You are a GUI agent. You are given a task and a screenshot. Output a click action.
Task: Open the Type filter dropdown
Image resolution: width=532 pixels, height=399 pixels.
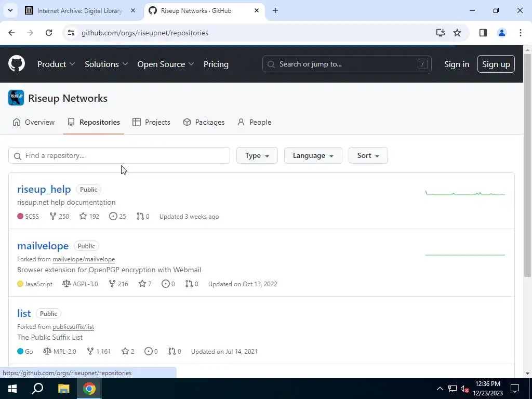point(257,155)
